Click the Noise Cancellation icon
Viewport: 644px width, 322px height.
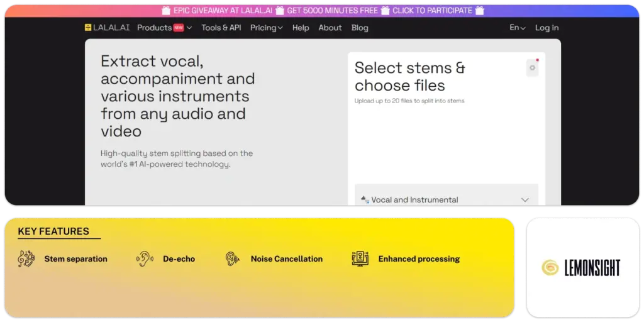coord(233,258)
